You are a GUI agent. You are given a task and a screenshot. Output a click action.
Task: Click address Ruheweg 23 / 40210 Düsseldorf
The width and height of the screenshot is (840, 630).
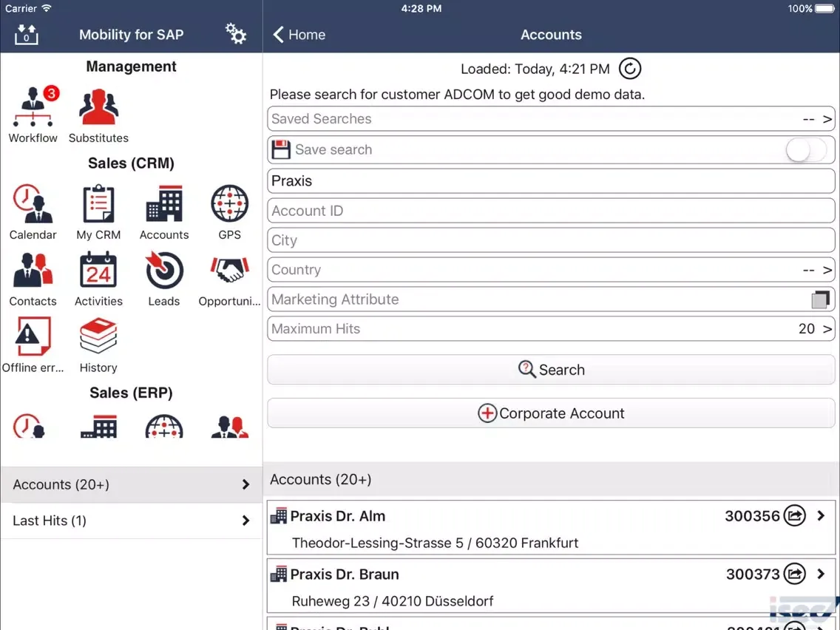point(392,601)
